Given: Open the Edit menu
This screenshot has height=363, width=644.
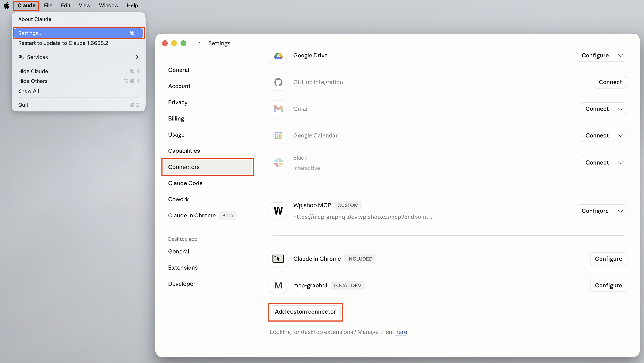Looking at the screenshot, I should click(65, 5).
